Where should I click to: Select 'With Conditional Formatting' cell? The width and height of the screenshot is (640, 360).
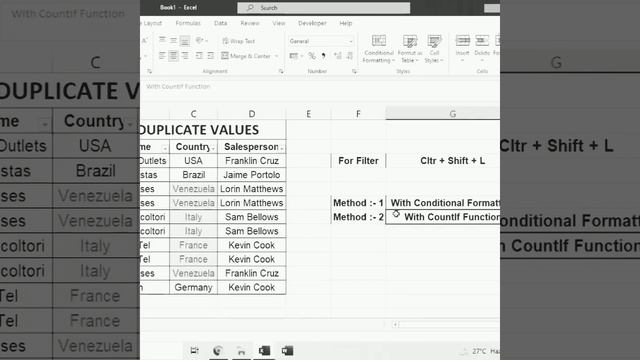click(443, 203)
